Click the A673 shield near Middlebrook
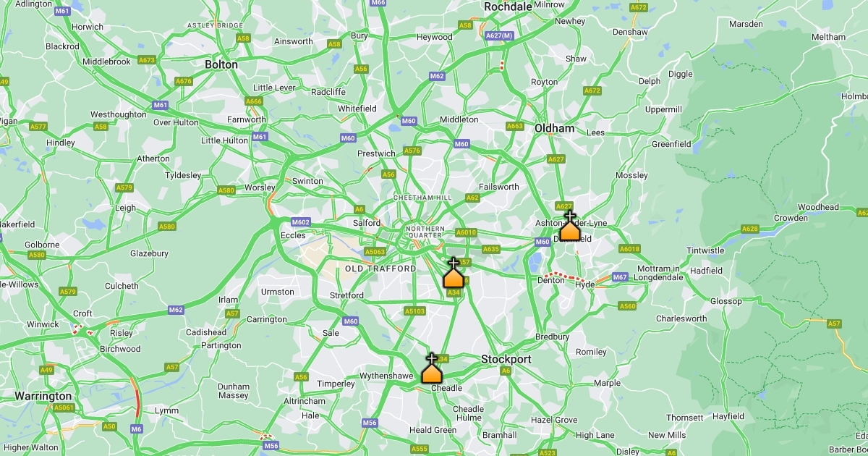 pyautogui.click(x=147, y=60)
